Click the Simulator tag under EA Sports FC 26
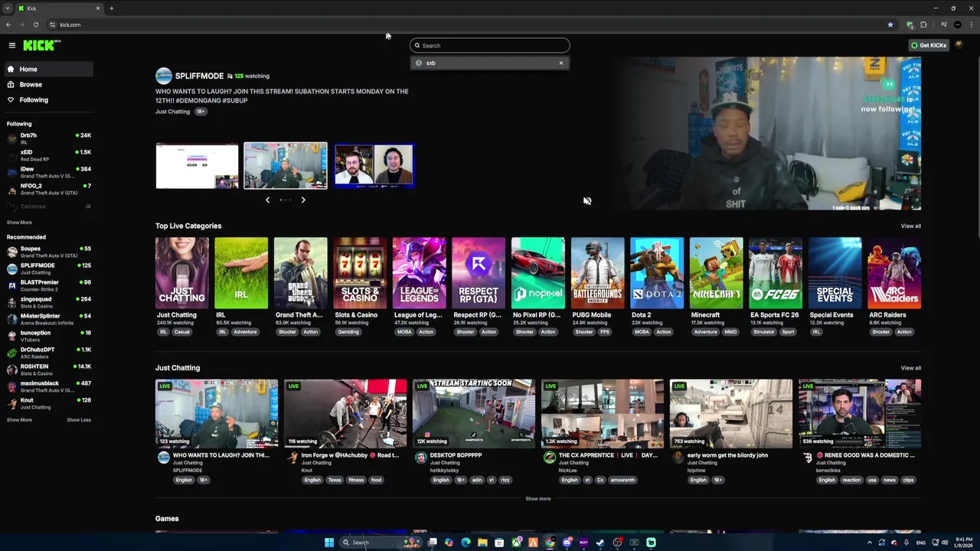Viewport: 980px width, 551px height. [763, 332]
